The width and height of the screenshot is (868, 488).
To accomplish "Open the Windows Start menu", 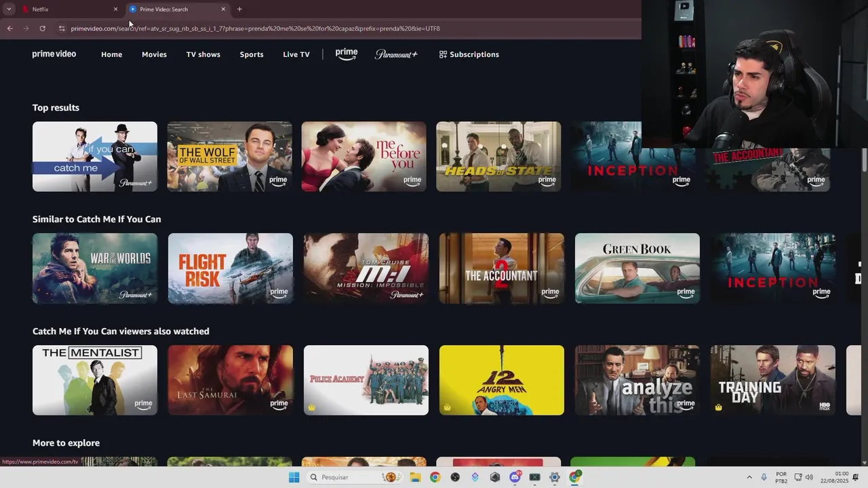I will pyautogui.click(x=294, y=477).
